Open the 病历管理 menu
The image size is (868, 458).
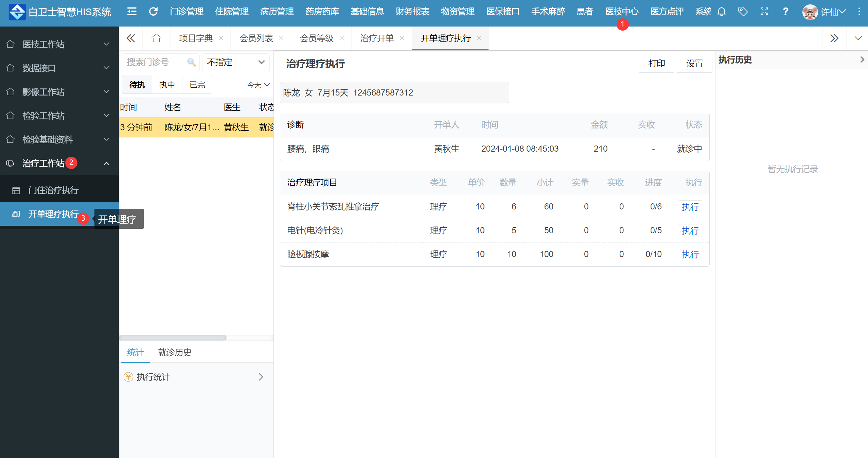tap(277, 12)
